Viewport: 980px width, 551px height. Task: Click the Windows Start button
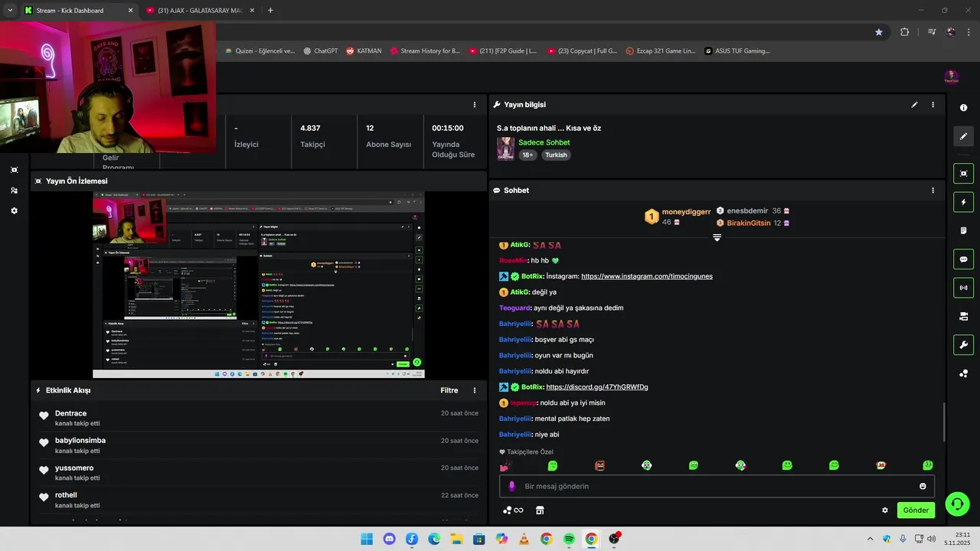(367, 539)
